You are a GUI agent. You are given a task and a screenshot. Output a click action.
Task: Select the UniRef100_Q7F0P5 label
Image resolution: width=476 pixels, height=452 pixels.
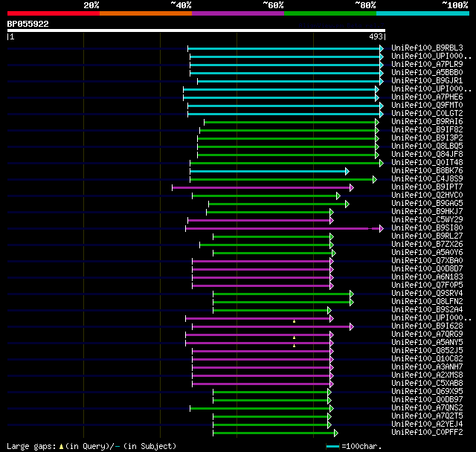point(427,285)
